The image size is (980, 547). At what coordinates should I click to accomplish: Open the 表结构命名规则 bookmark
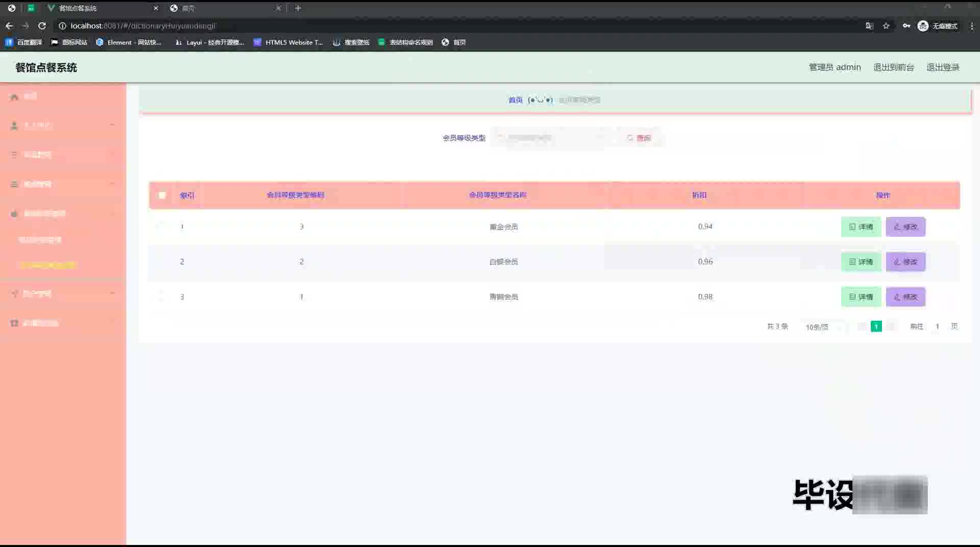(x=405, y=42)
